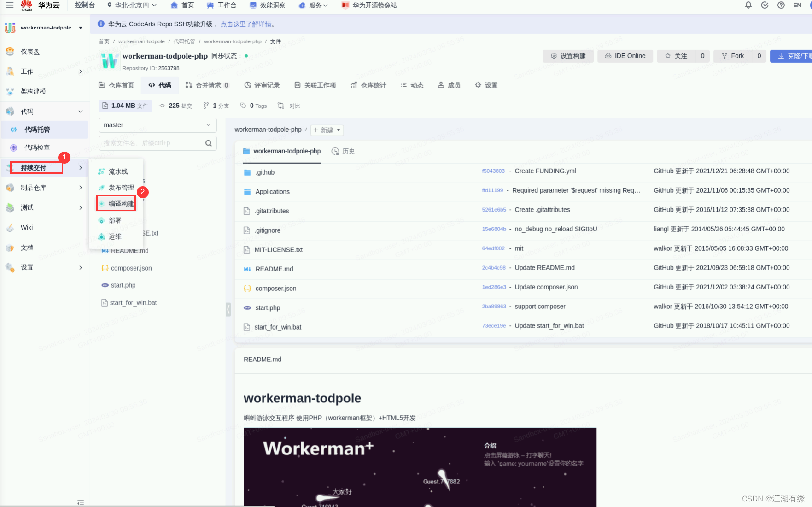This screenshot has width=812, height=507.
Task: Open 工作台 in the top navigation
Action: click(222, 5)
